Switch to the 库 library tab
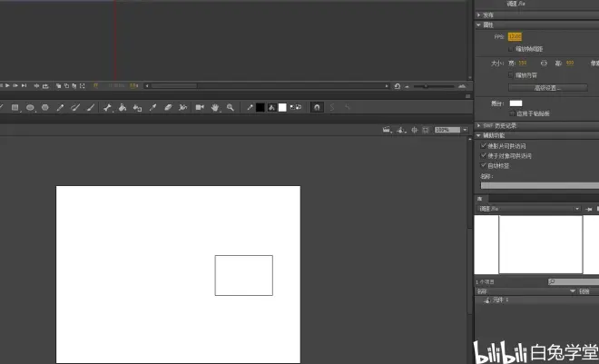Viewport: 599px width, 364px height. point(480,198)
